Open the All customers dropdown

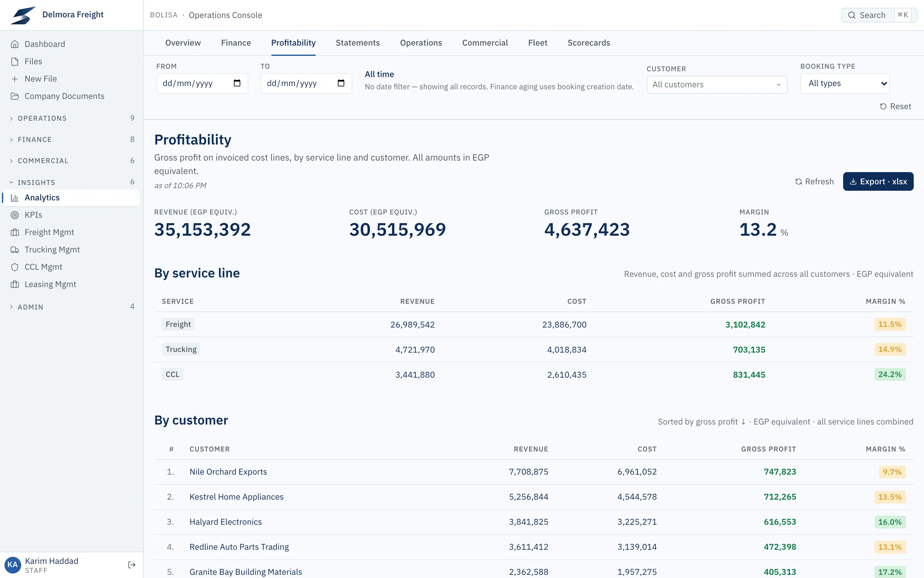coord(717,84)
